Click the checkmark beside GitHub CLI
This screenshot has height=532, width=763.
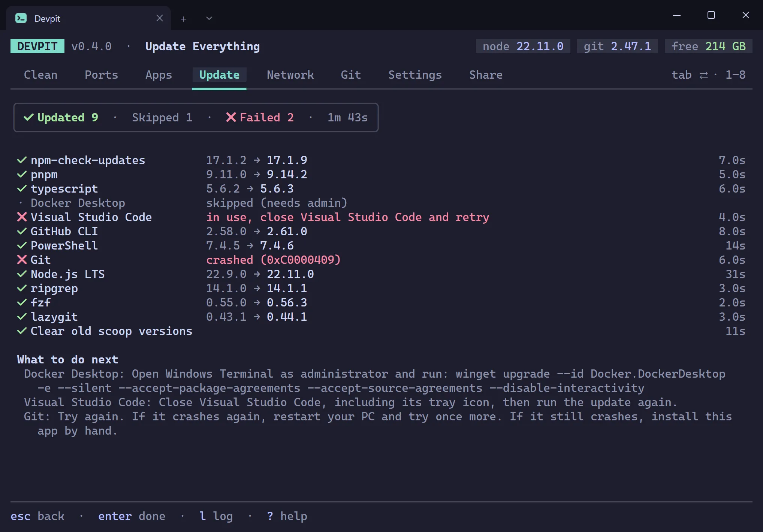click(22, 231)
